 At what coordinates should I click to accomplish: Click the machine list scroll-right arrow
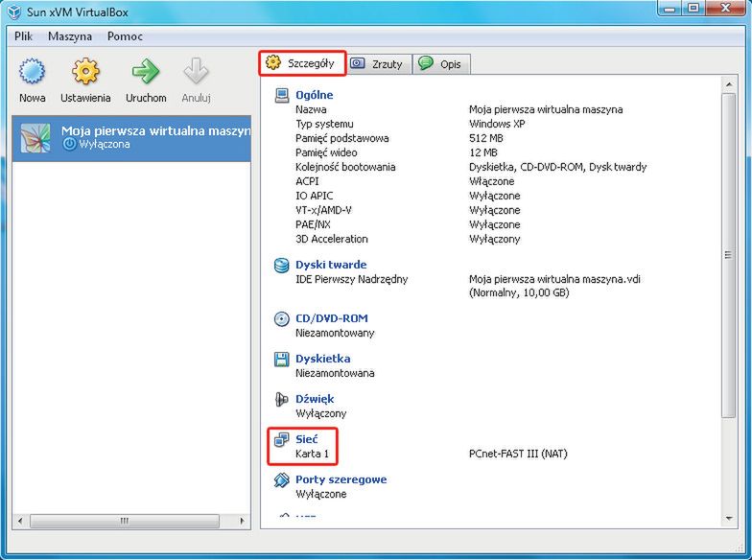click(242, 521)
